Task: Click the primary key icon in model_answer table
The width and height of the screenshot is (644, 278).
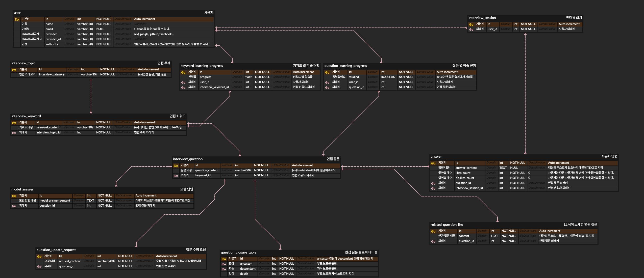Action: click(14, 196)
